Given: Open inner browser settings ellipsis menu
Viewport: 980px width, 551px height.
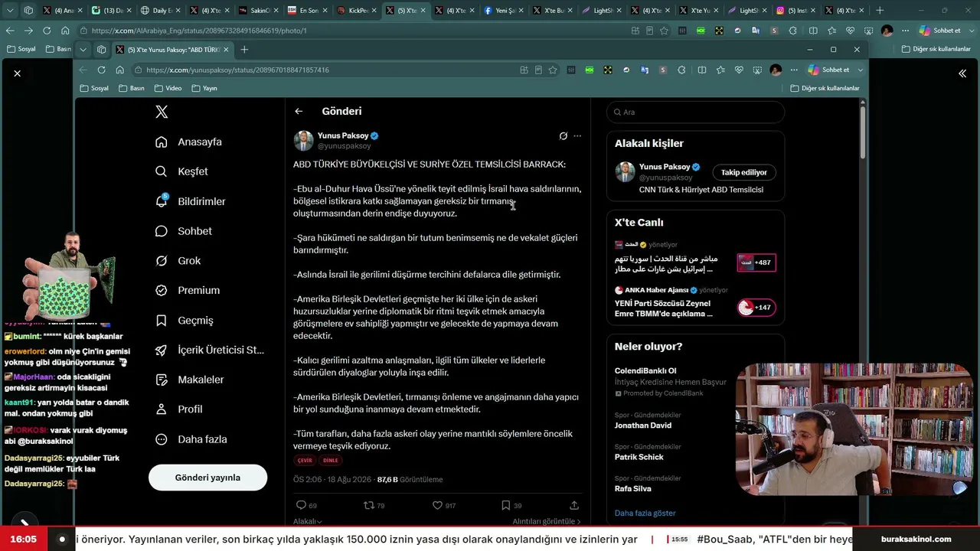Looking at the screenshot, I should pyautogui.click(x=792, y=70).
